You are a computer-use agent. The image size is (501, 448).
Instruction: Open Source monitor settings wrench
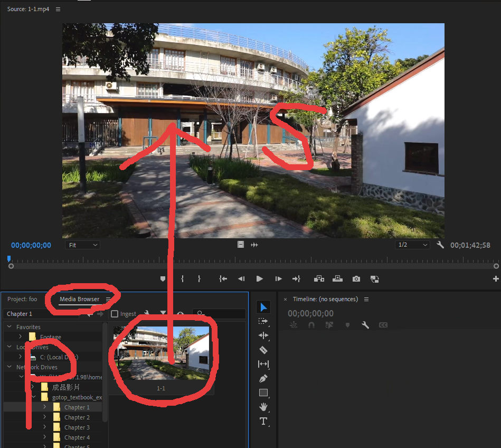(440, 245)
